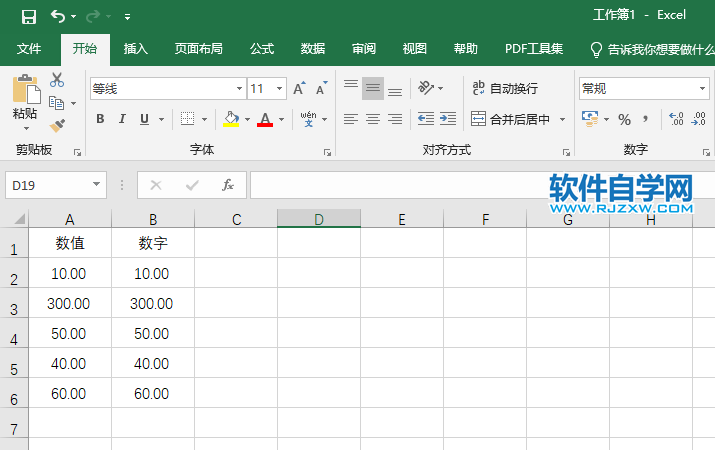Click the Decrease Decimal icon

pyautogui.click(x=698, y=119)
